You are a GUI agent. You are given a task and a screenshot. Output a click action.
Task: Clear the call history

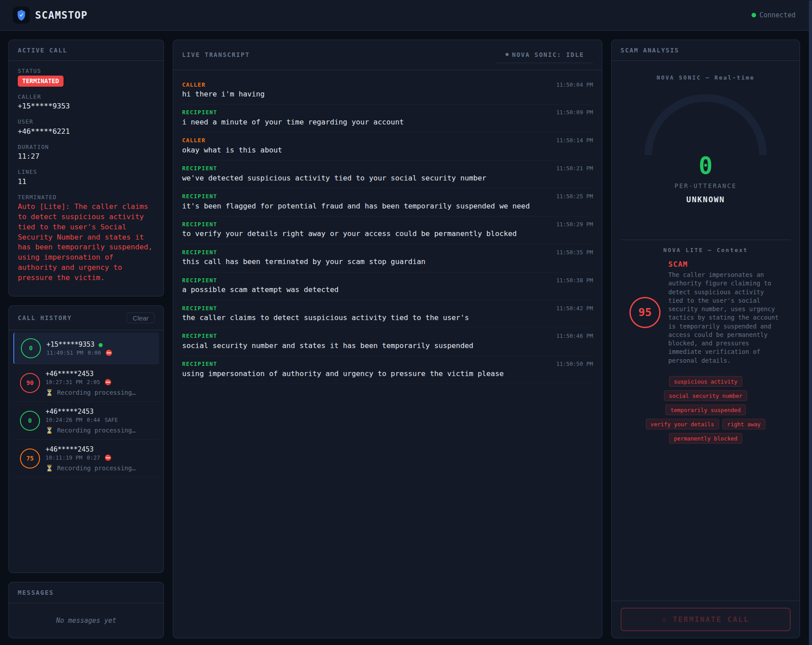point(140,318)
